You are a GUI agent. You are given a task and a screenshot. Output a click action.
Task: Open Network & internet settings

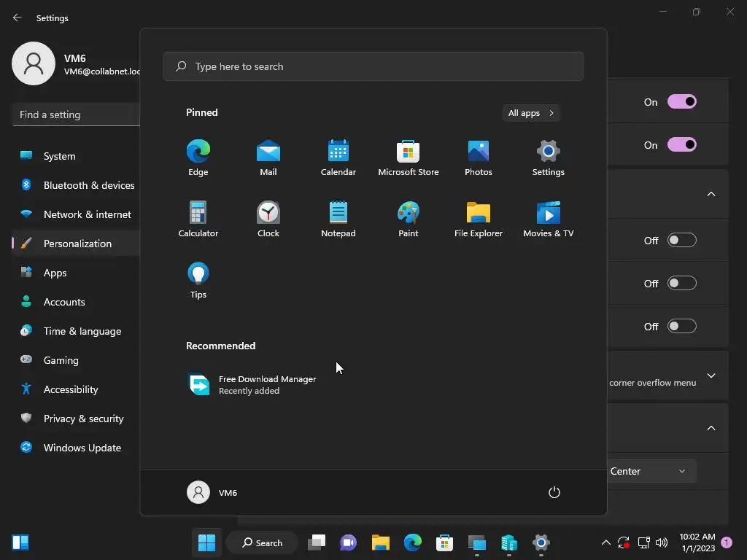(x=75, y=214)
